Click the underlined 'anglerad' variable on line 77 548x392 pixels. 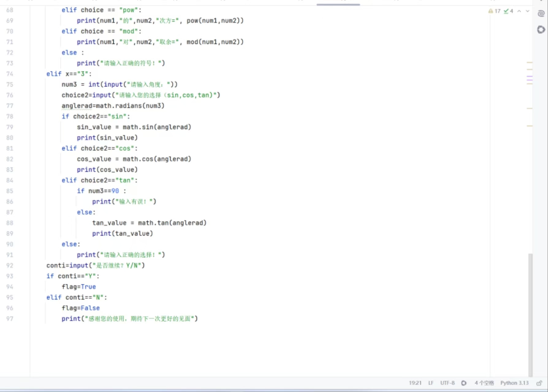point(77,106)
